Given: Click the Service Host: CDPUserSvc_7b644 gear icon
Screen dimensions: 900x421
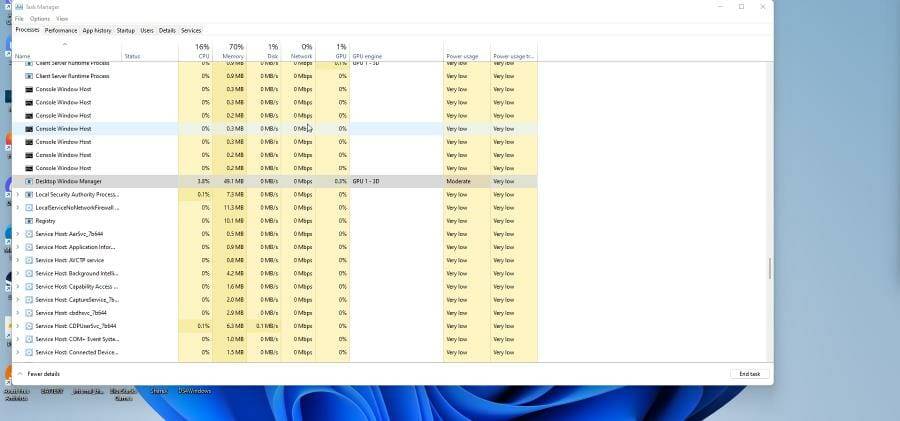Looking at the screenshot, I should click(x=29, y=326).
